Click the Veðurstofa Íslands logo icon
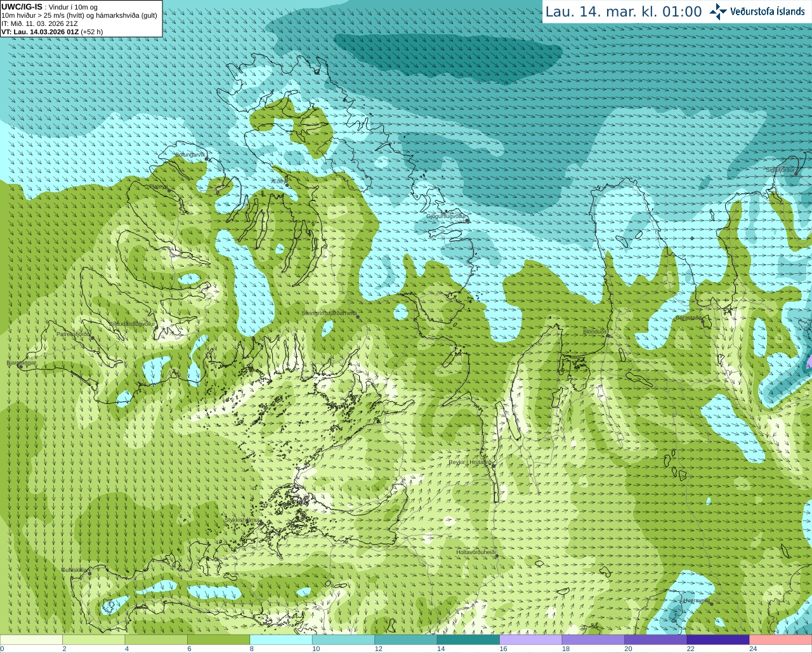Screen dimensions: 812x653 (718, 11)
